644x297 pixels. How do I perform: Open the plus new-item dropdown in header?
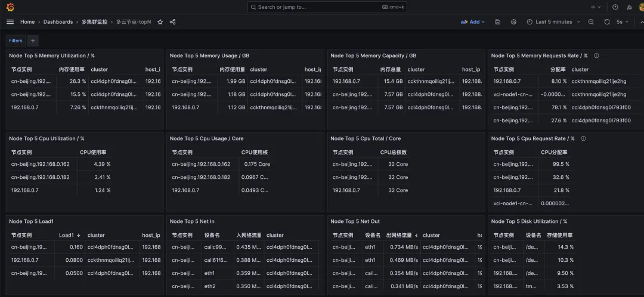pos(595,7)
